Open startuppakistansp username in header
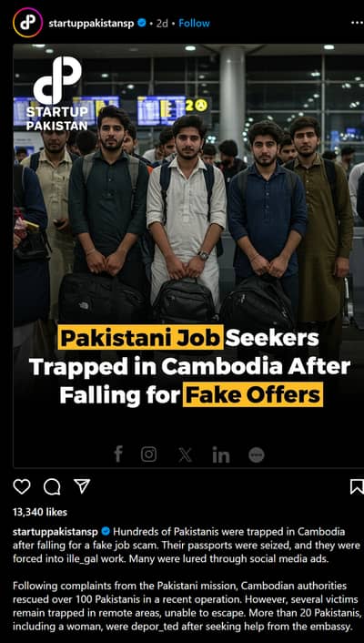 click(91, 24)
